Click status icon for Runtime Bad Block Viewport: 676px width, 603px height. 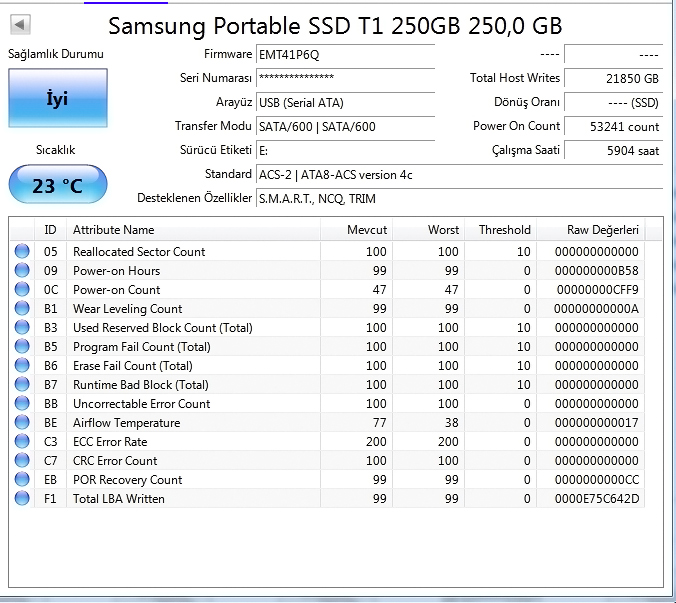tap(22, 384)
